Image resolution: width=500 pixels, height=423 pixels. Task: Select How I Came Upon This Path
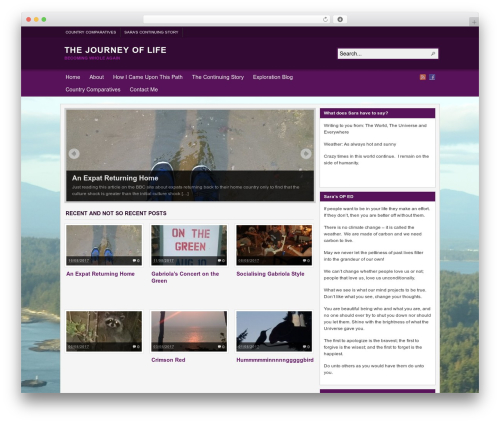pos(148,77)
